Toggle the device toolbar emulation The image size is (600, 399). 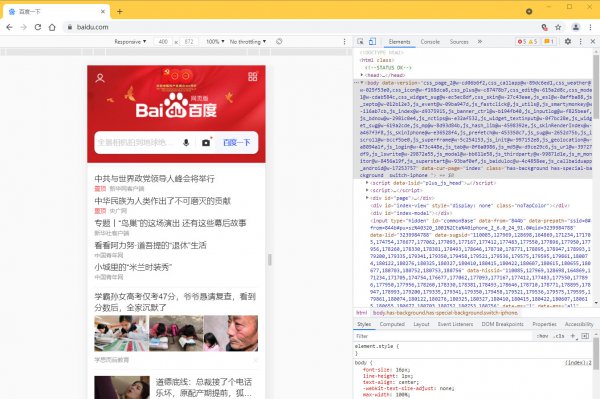(x=372, y=41)
